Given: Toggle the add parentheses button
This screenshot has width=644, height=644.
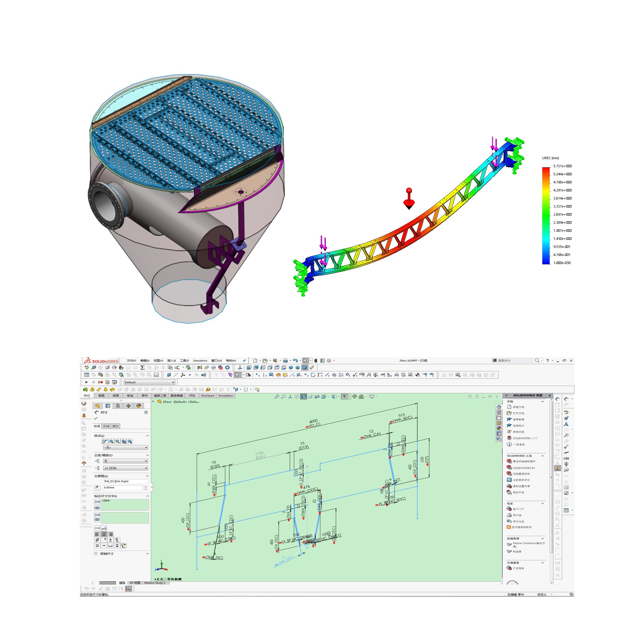Looking at the screenshot, I should click(x=97, y=502).
